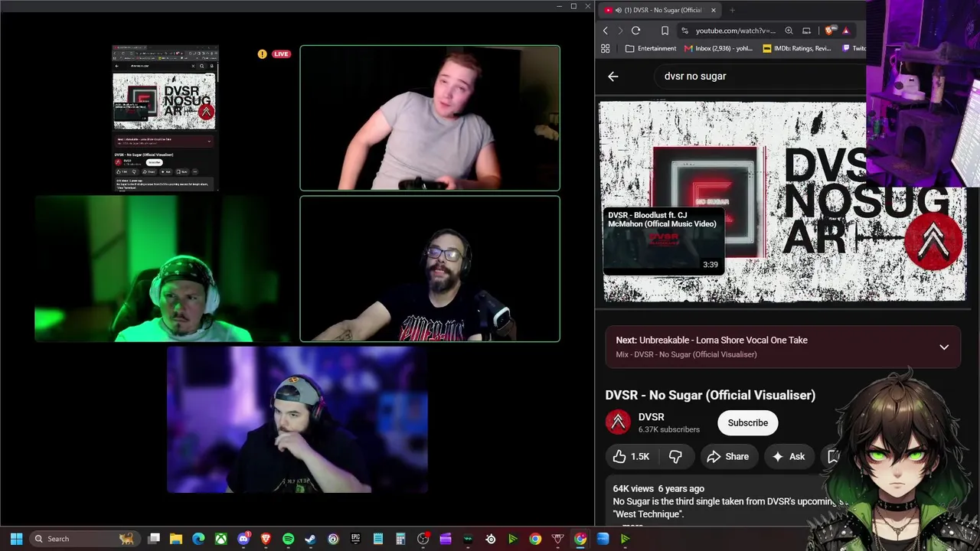Click the taskbar Search box
Viewport: 980px width, 551px height.
point(84,539)
